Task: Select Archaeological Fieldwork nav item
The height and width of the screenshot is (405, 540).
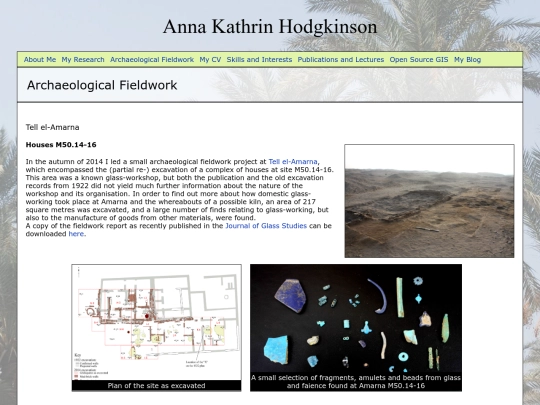Action: pos(152,60)
